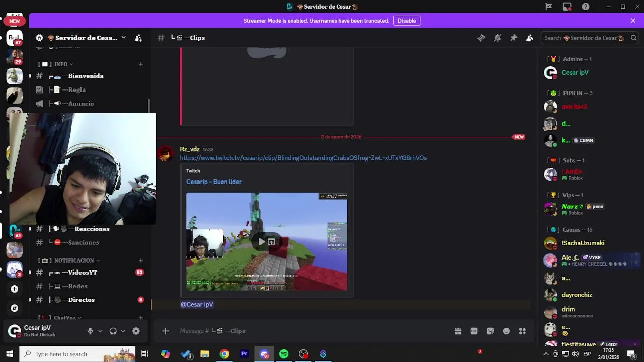The image size is (644, 362).
Task: Open the Cesarip - Buen lider embed title
Action: click(x=214, y=182)
